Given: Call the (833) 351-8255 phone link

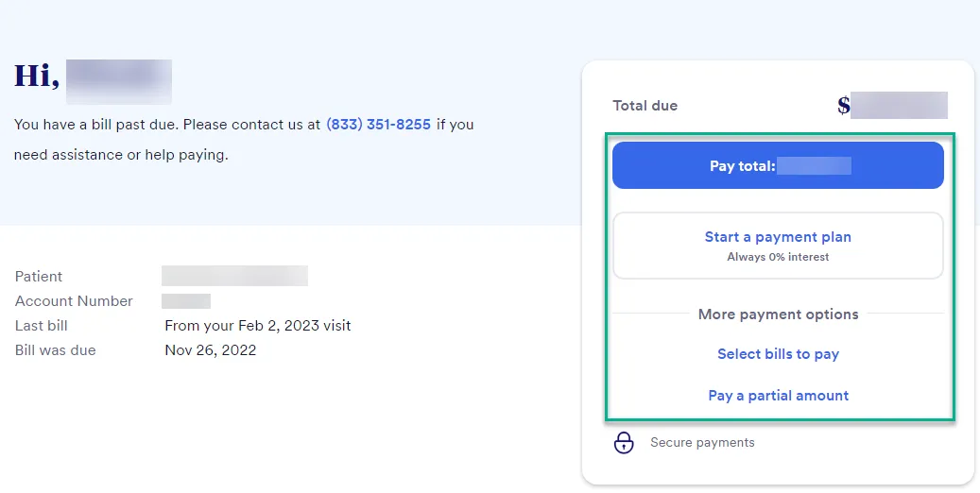Looking at the screenshot, I should pyautogui.click(x=378, y=125).
